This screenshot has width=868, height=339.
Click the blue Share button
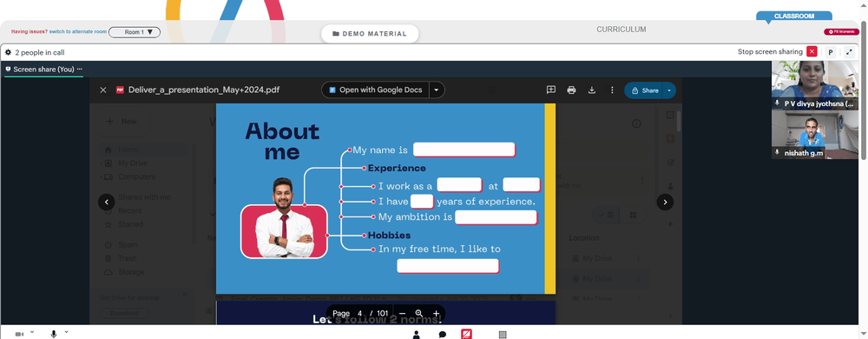click(644, 90)
